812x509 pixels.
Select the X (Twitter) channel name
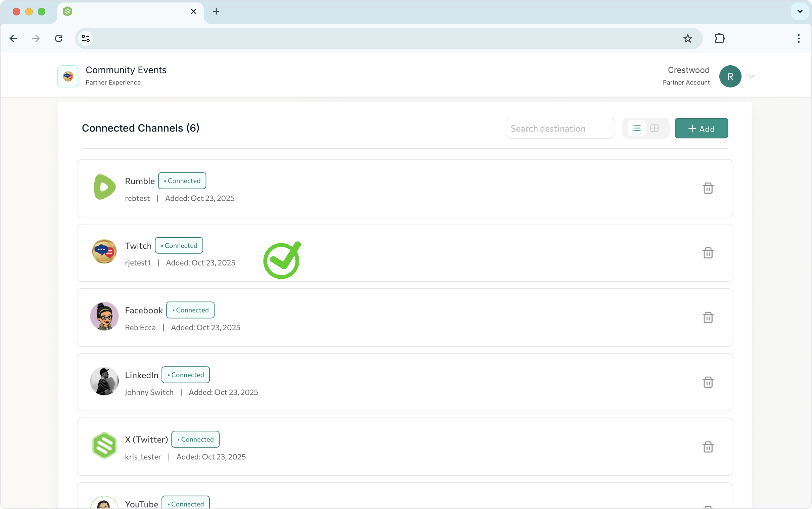point(146,440)
